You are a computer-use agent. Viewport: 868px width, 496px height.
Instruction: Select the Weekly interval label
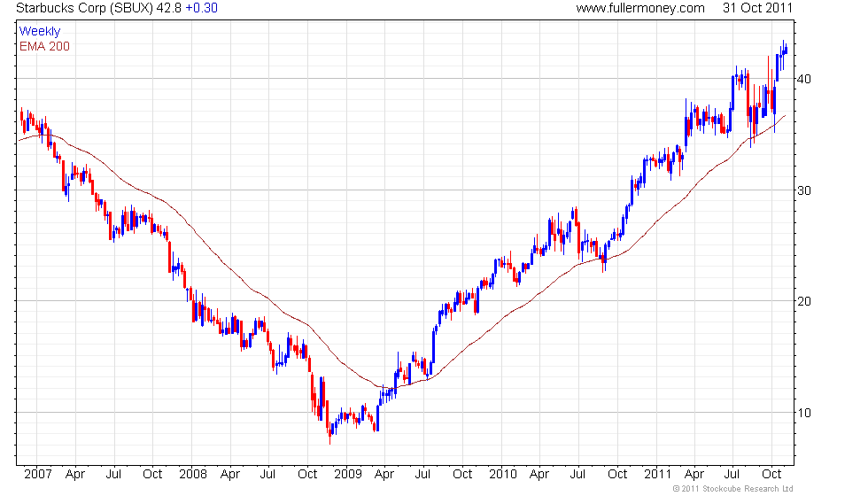(x=40, y=32)
